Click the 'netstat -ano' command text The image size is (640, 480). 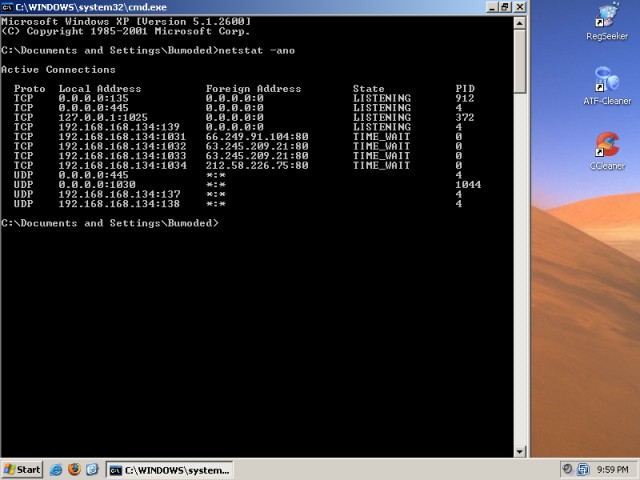click(x=257, y=51)
